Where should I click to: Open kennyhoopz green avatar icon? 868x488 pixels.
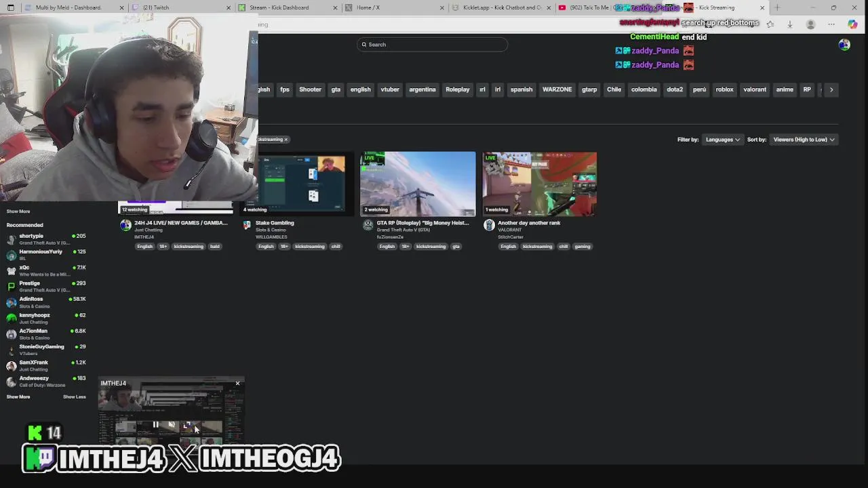coord(12,318)
